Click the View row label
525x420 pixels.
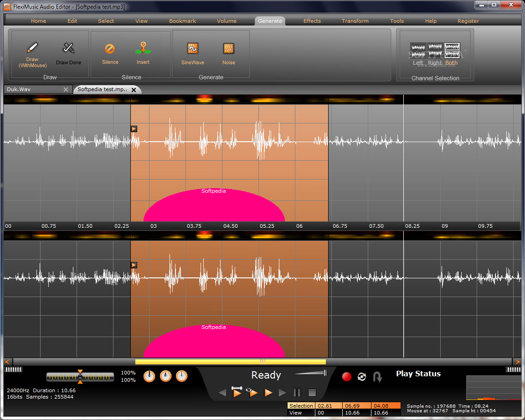pos(301,413)
